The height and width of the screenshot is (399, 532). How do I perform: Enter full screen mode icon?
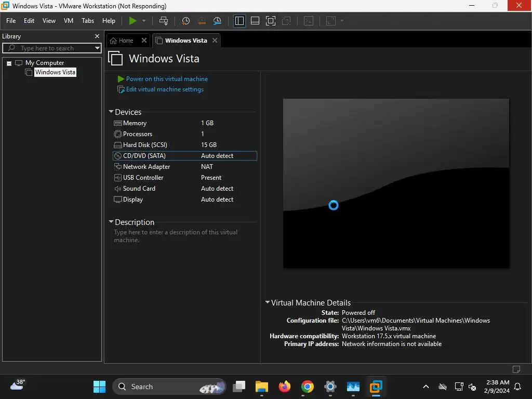tap(270, 21)
